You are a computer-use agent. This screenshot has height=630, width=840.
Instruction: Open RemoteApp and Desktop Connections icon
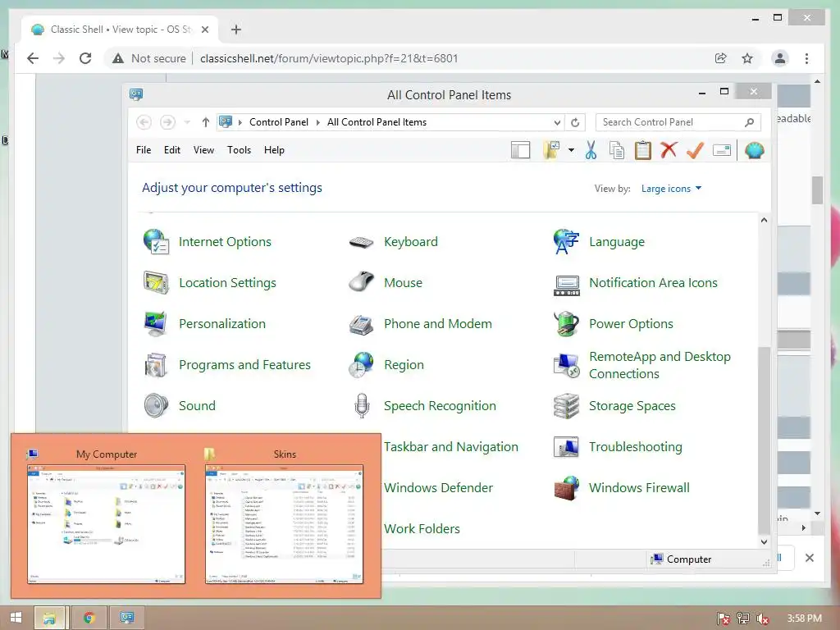pyautogui.click(x=566, y=365)
